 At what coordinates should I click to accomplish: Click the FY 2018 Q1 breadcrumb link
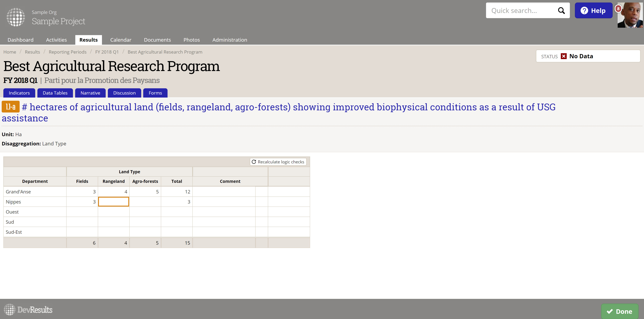pyautogui.click(x=107, y=52)
